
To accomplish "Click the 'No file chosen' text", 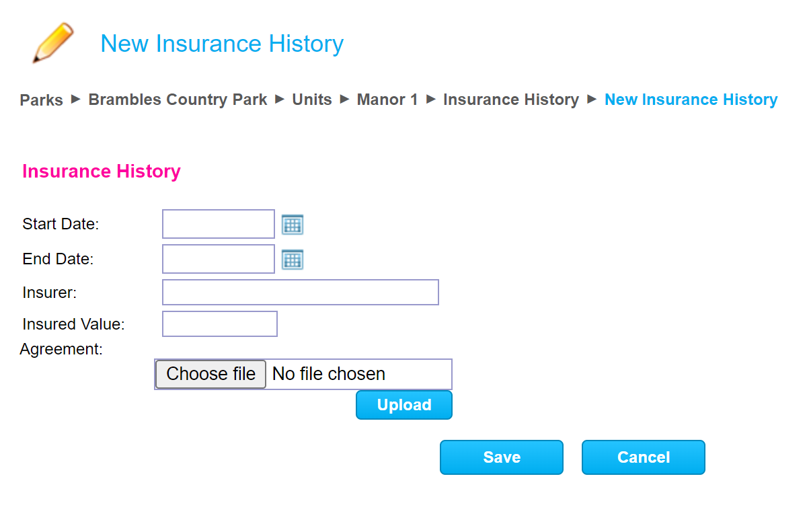I will pos(329,374).
